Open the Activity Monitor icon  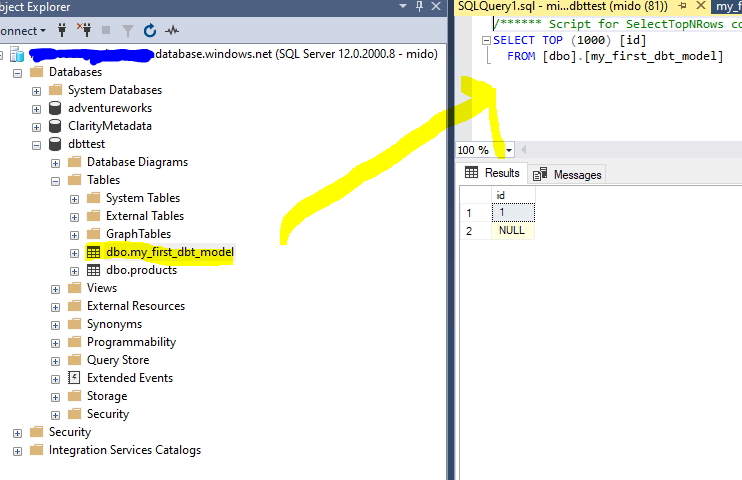(173, 31)
